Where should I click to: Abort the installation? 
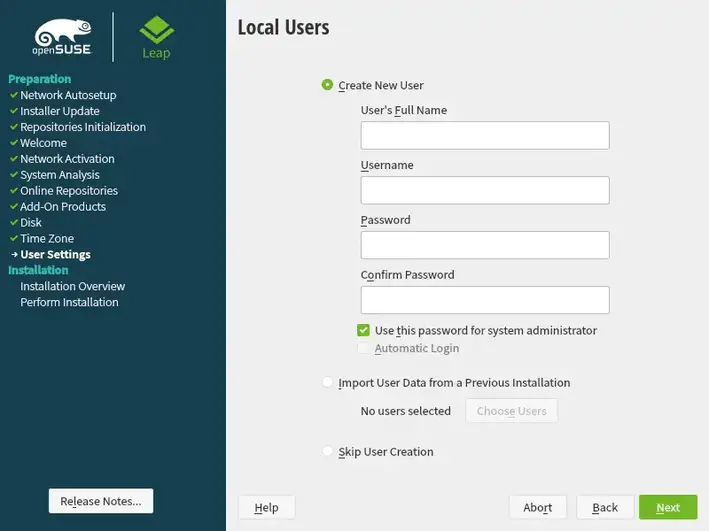[538, 507]
